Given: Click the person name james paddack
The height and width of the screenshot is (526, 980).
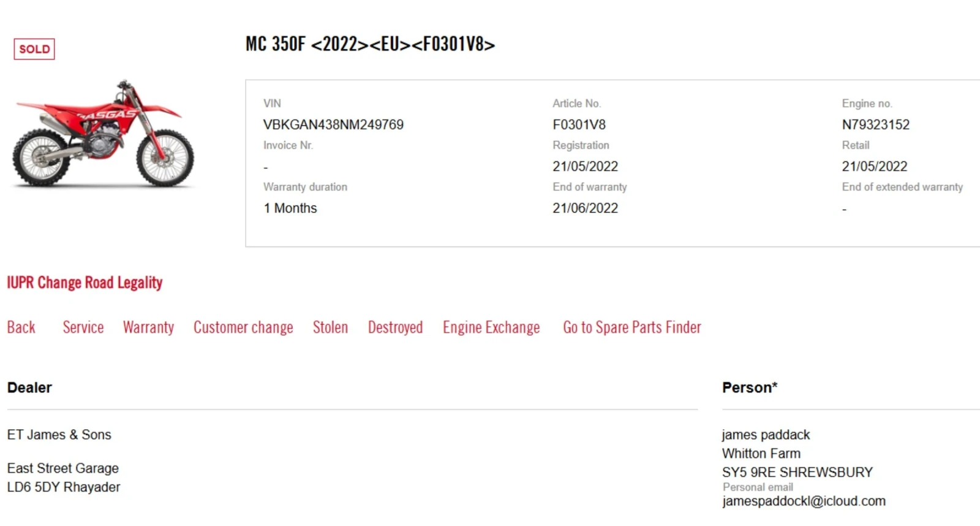Looking at the screenshot, I should [766, 435].
